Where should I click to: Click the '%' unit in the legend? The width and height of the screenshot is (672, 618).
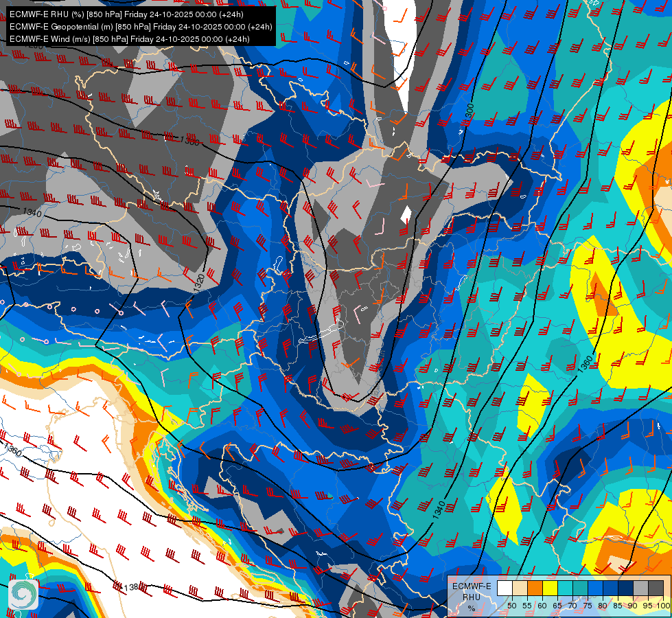[472, 608]
